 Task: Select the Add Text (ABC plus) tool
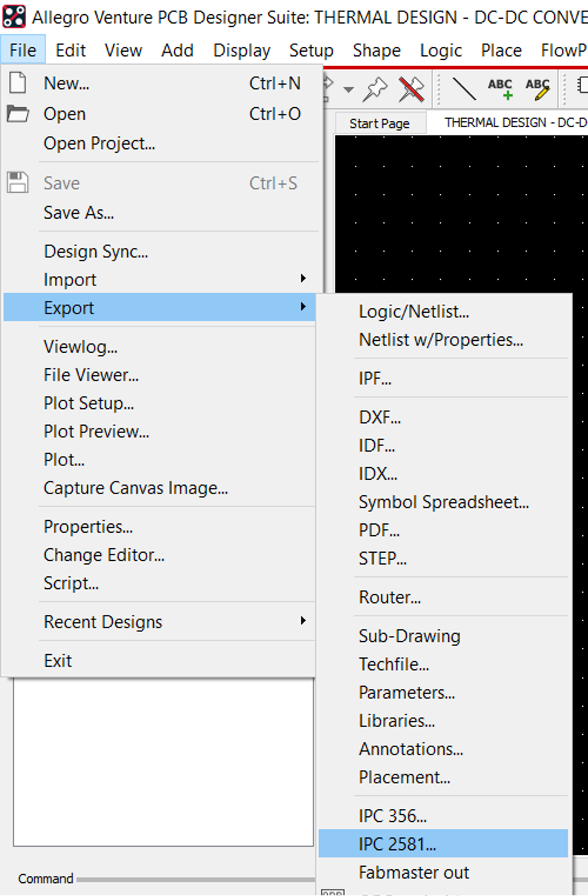pyautogui.click(x=500, y=90)
